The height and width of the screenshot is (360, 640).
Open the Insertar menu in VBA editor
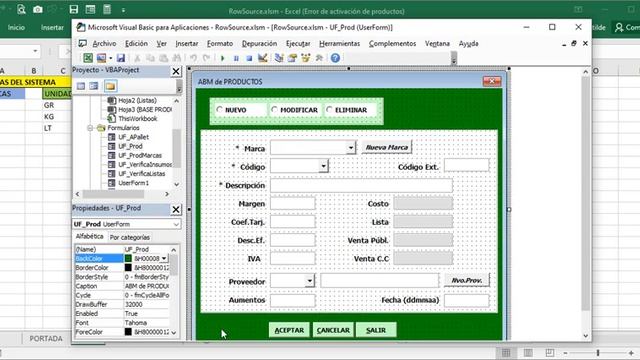point(187,43)
